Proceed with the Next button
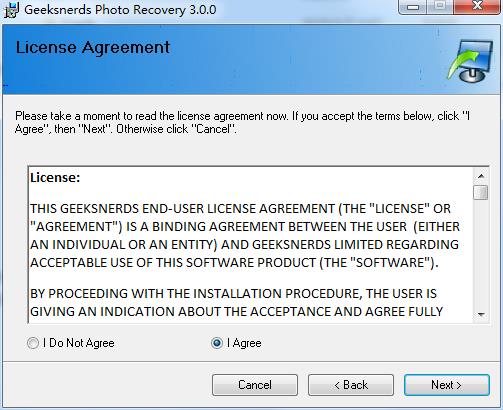Viewport: 503px width, 410px height. point(447,385)
